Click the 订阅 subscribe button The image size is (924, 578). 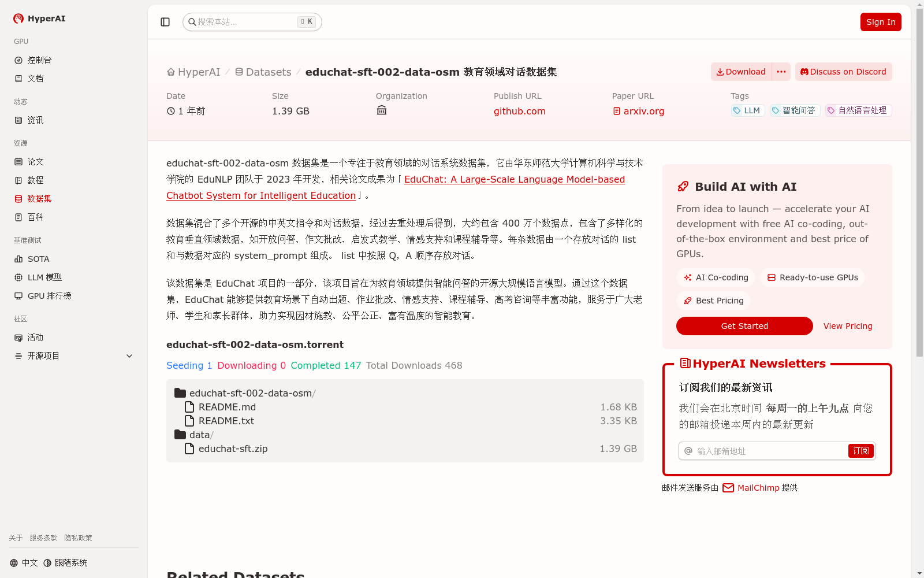point(861,451)
